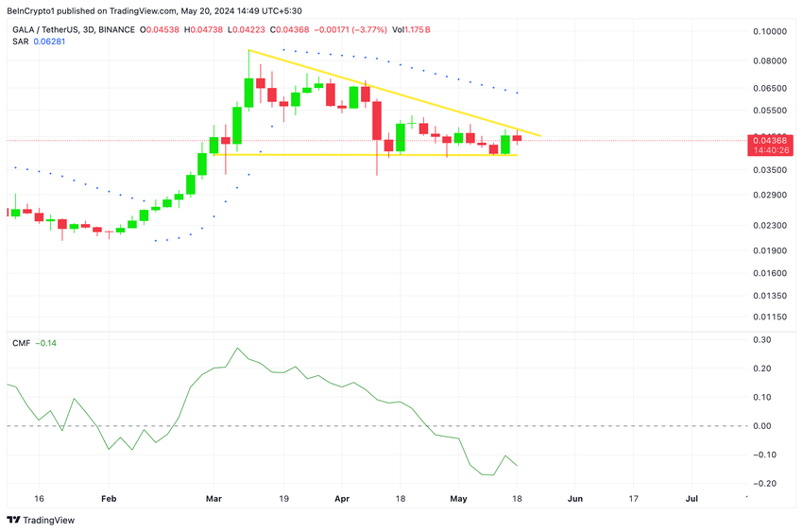The image size is (803, 532).
Task: Click the 0.01350 price axis label
Action: point(770,296)
